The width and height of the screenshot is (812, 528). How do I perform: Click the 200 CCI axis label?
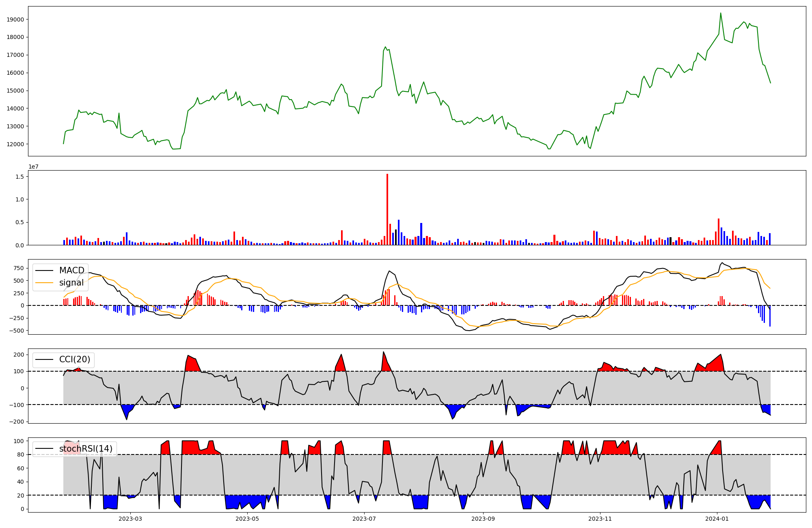tap(19, 355)
